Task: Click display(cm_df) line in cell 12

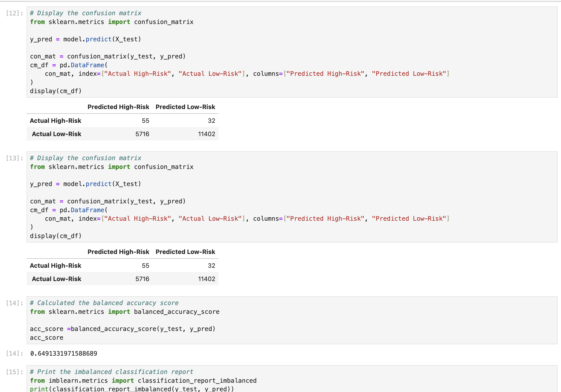Action: click(56, 91)
